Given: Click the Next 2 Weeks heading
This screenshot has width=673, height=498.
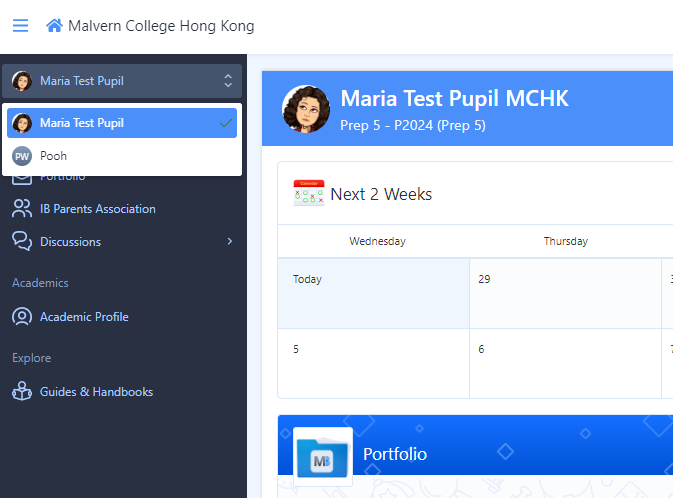Looking at the screenshot, I should coord(381,194).
